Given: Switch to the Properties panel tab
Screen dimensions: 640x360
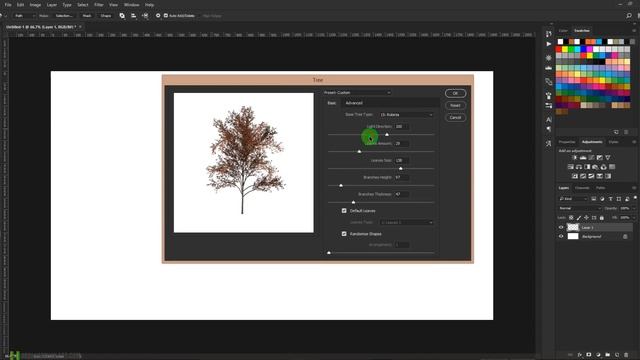Looking at the screenshot, I should click(567, 142).
